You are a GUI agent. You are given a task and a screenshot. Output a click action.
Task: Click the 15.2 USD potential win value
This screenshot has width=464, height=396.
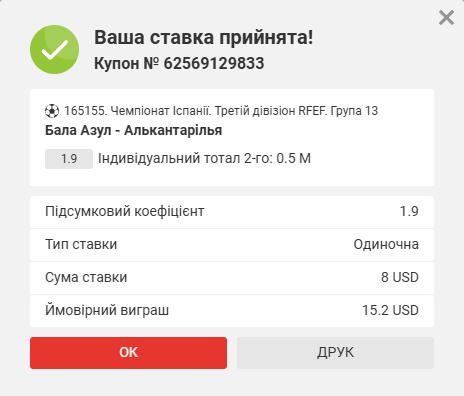390,310
